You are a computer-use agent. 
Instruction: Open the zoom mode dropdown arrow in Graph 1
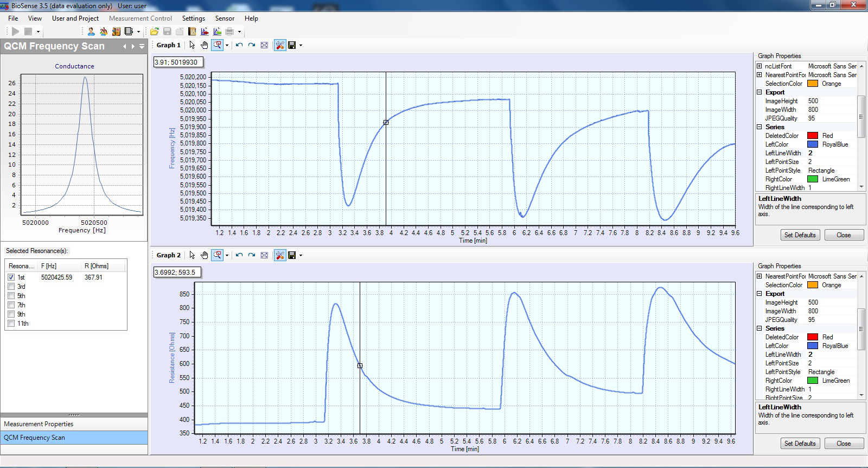[x=227, y=46]
